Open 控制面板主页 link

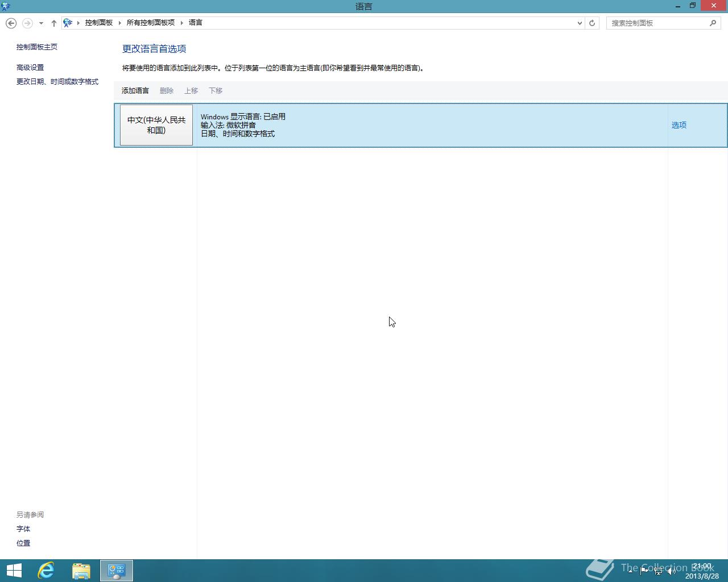(x=37, y=47)
